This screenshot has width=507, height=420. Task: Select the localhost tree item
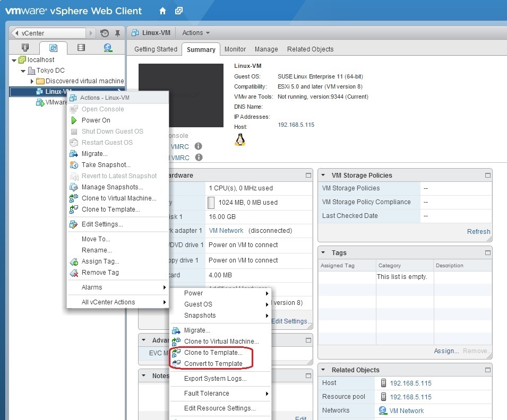(41, 60)
